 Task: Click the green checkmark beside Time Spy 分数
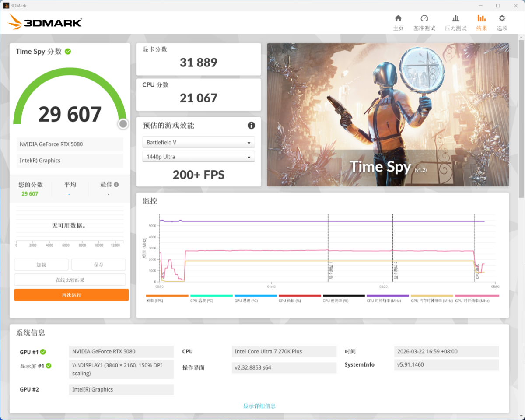coord(68,52)
